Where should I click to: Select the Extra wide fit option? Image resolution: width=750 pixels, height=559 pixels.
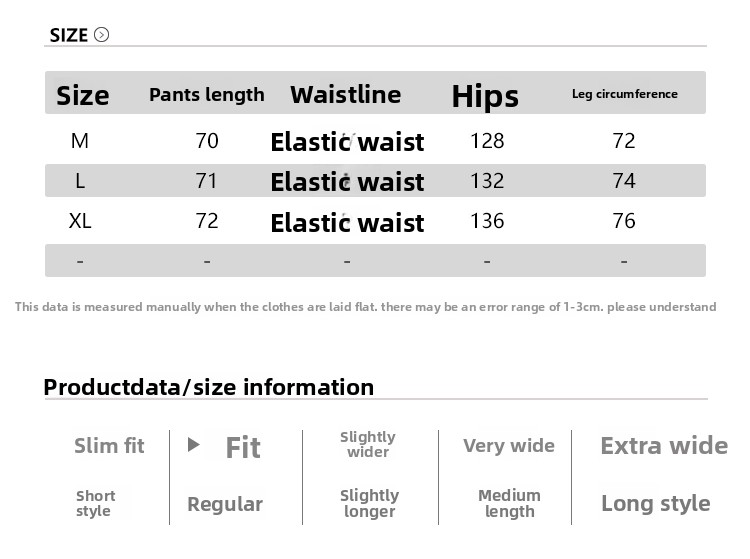point(663,446)
